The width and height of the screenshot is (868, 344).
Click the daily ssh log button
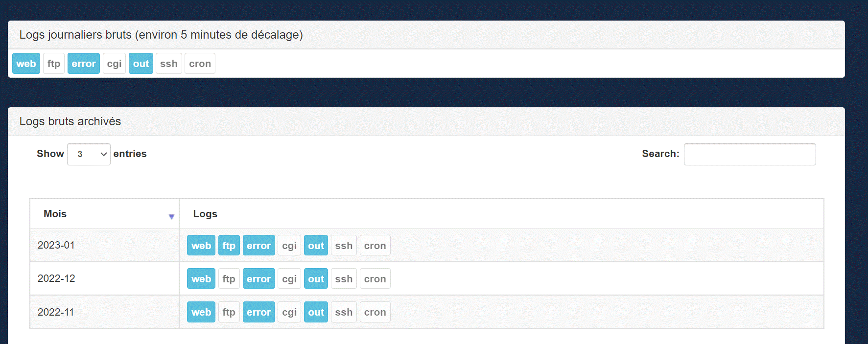pyautogui.click(x=169, y=64)
